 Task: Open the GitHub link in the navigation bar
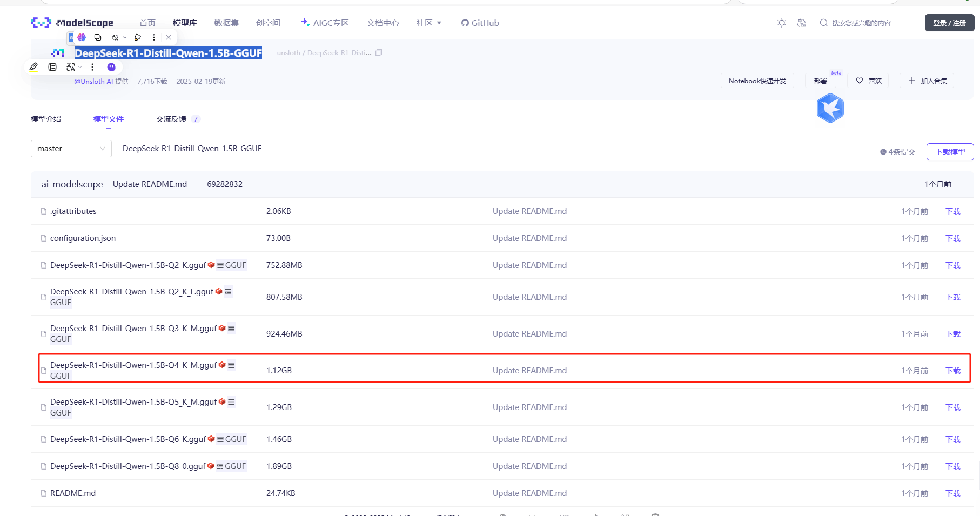pyautogui.click(x=480, y=23)
